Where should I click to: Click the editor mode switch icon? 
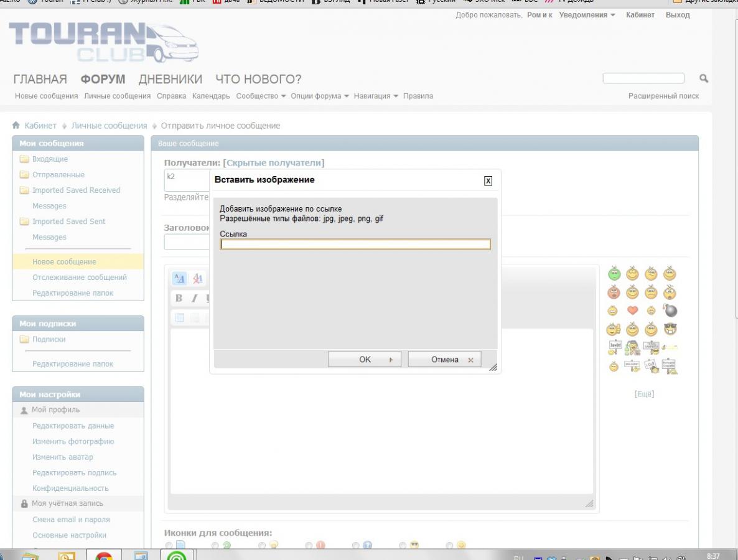tap(179, 278)
